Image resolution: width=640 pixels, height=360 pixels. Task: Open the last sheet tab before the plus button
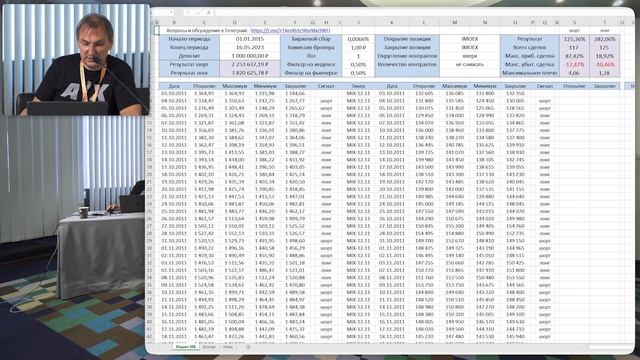click(228, 347)
